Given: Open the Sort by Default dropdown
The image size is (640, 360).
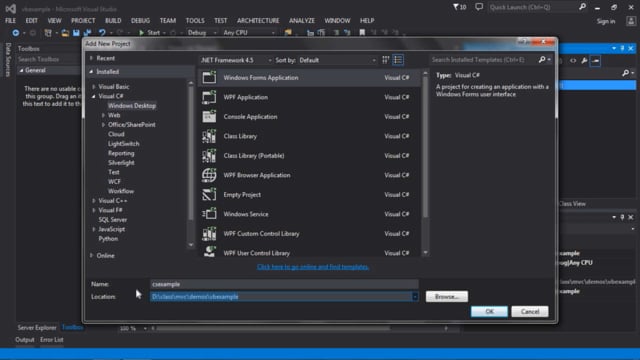Looking at the screenshot, I should tap(337, 60).
